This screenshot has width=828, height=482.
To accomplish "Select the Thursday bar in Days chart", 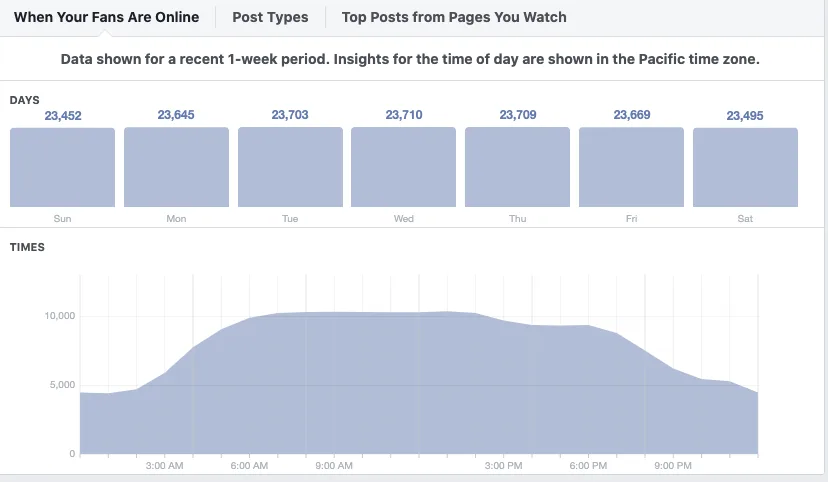I will [518, 167].
